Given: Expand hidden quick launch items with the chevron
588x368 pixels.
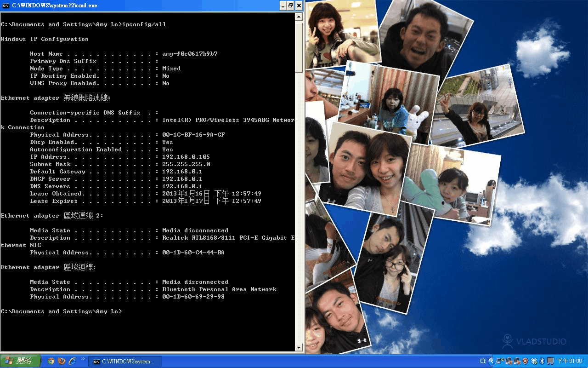Looking at the screenshot, I should point(83,358).
